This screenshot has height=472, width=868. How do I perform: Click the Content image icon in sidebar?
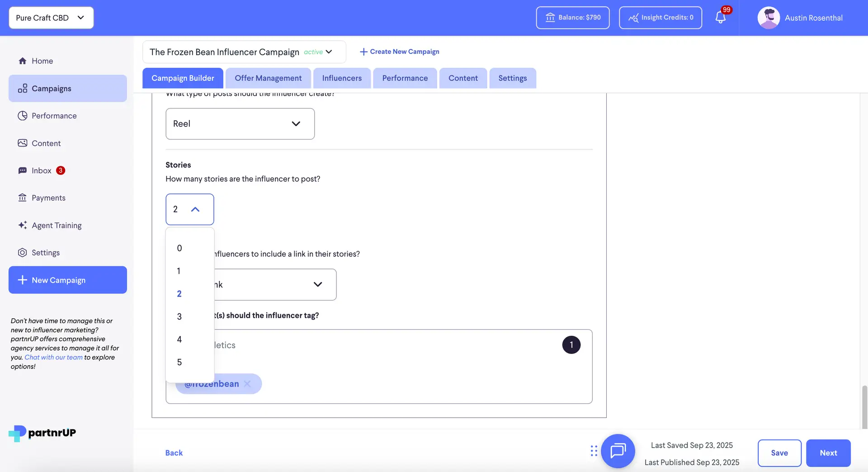[22, 143]
